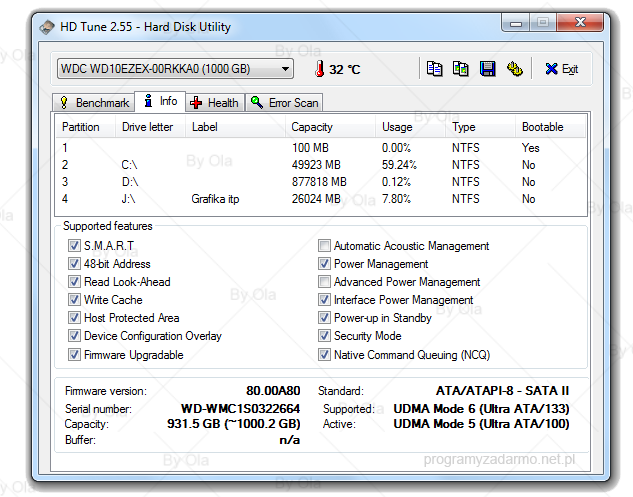The image size is (633, 497).
Task: Click the ATA/ATAPI-8 - SATA II standard value
Action: [x=502, y=390]
